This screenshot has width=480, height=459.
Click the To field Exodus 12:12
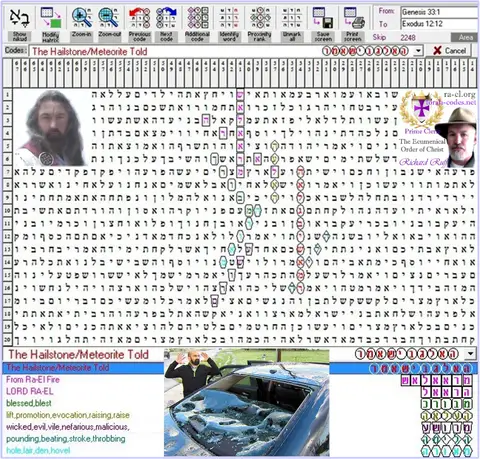click(439, 24)
